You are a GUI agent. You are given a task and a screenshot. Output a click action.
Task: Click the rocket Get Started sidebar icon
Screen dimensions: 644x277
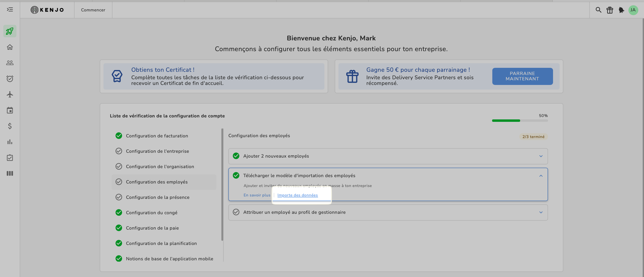pos(10,31)
